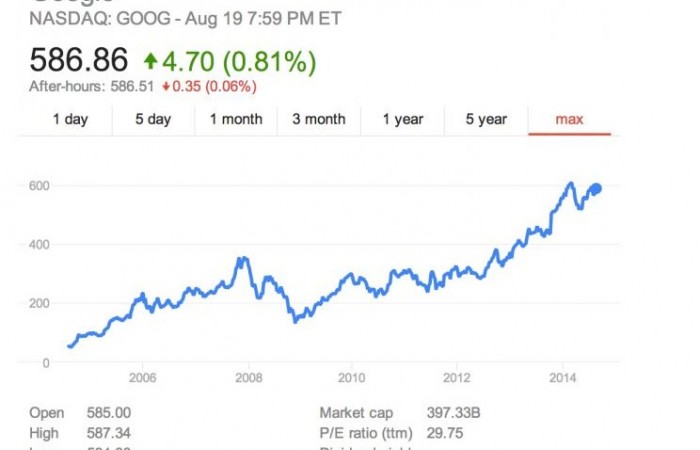The image size is (700, 450).
Task: Click the 2006 label on time axis
Action: point(143,378)
